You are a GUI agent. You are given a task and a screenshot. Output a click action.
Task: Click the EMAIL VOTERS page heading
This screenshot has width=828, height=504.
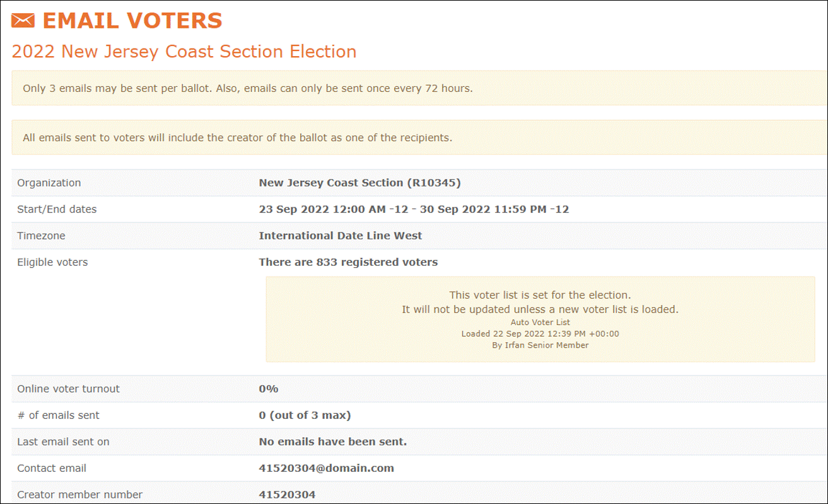[132, 21]
